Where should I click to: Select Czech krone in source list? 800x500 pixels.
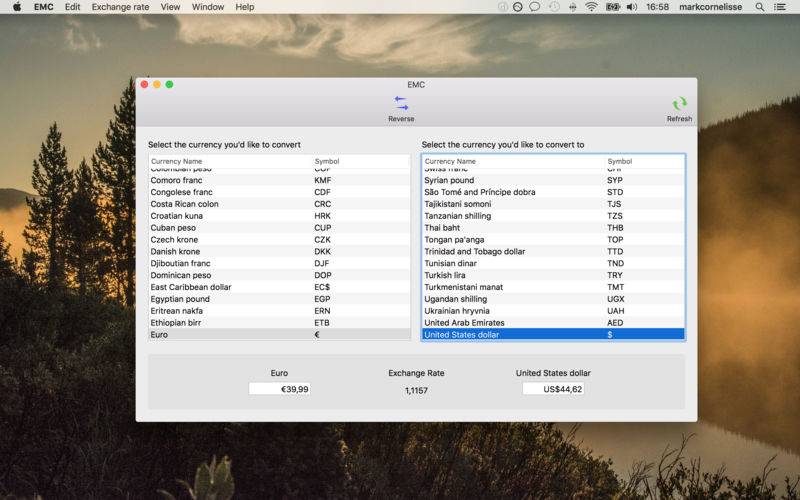[x=279, y=239]
